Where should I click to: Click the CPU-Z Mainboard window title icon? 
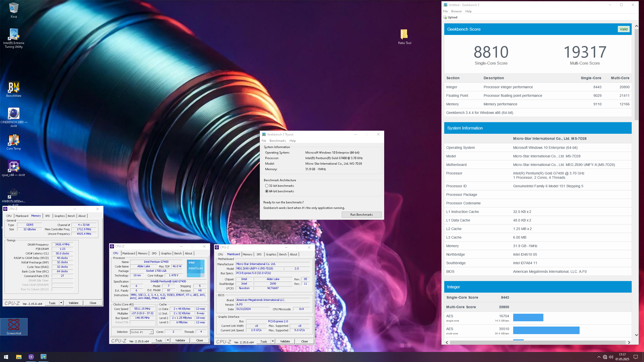[x=217, y=247]
